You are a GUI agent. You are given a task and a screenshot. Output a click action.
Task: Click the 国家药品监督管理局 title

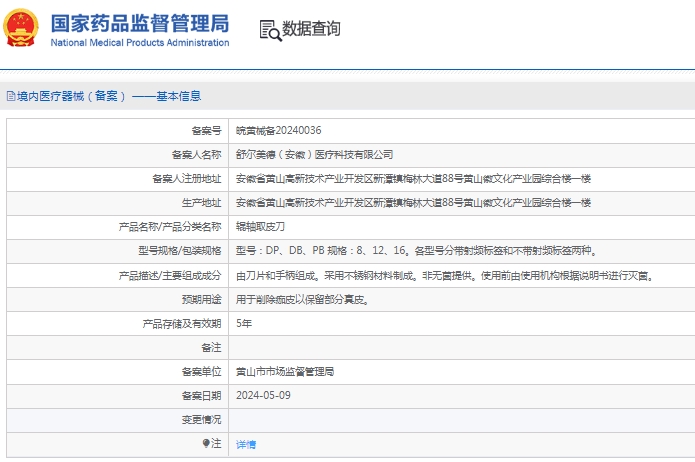(x=140, y=23)
